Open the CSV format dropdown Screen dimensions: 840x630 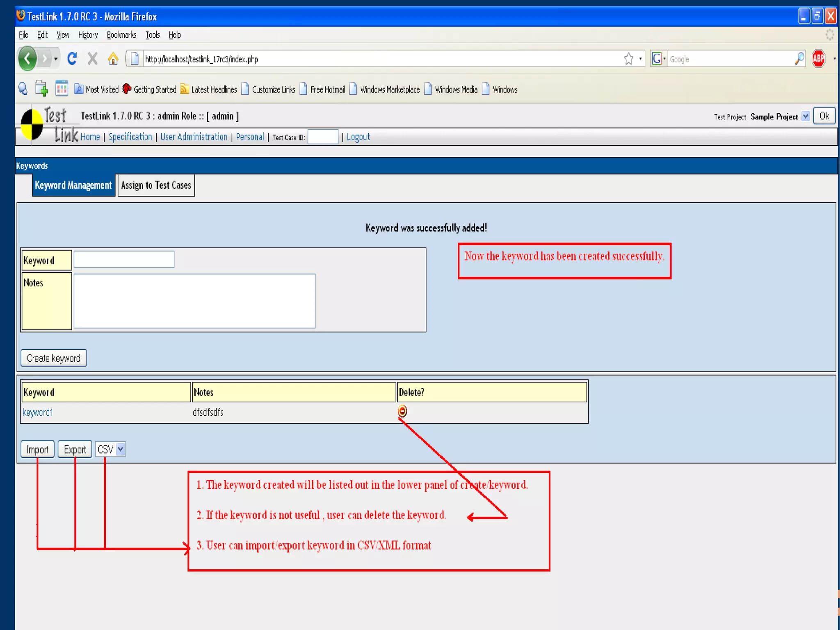point(110,449)
